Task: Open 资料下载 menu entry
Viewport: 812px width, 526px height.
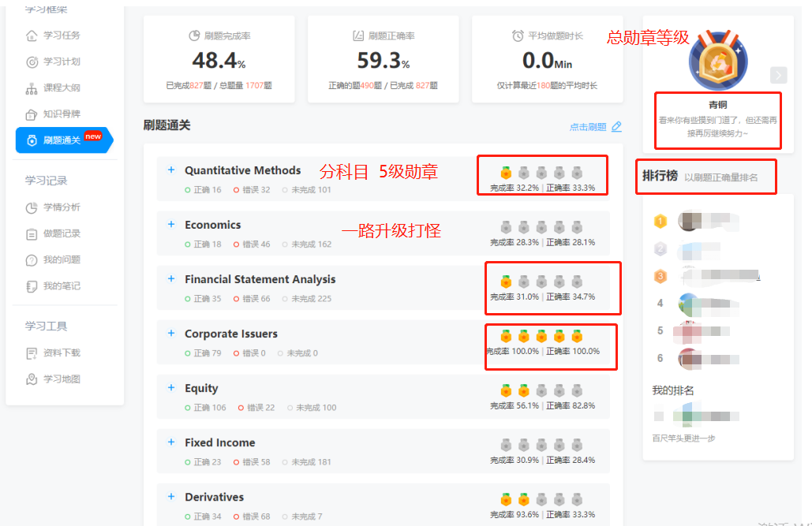Action: tap(53, 353)
